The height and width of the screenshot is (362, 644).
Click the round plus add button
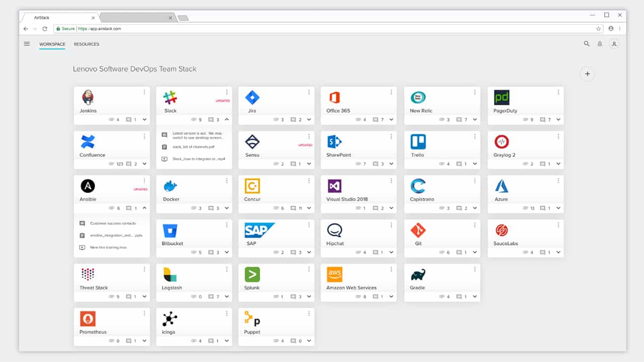click(587, 74)
